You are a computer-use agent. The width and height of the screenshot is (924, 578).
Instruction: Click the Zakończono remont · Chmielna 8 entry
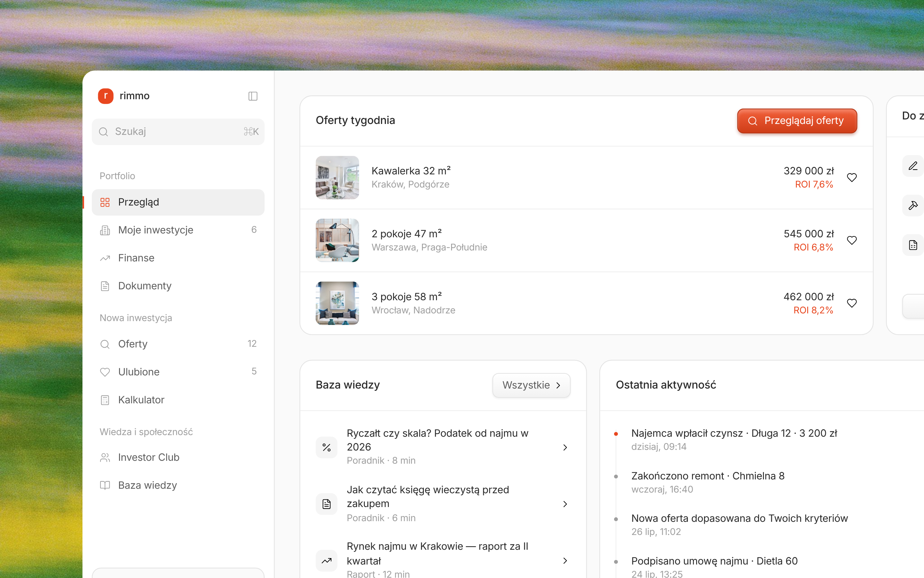708,482
